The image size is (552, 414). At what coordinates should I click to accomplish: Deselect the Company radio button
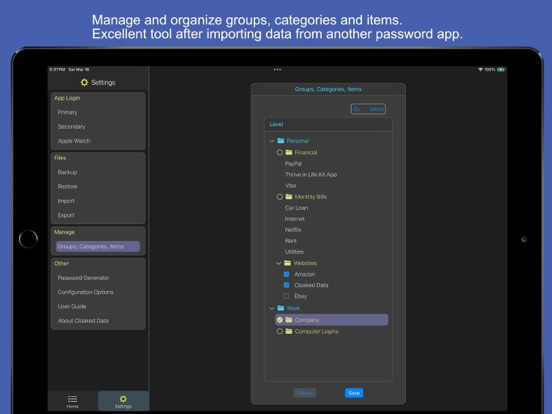pos(280,320)
